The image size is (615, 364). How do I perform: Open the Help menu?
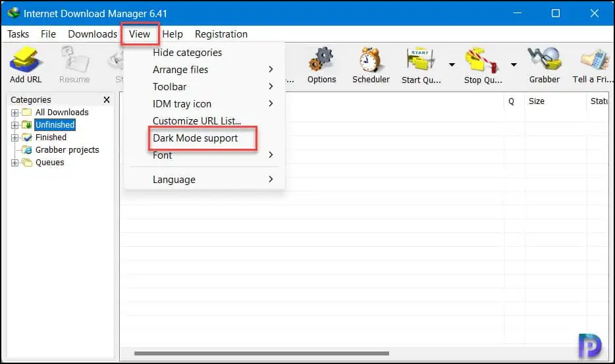click(173, 34)
